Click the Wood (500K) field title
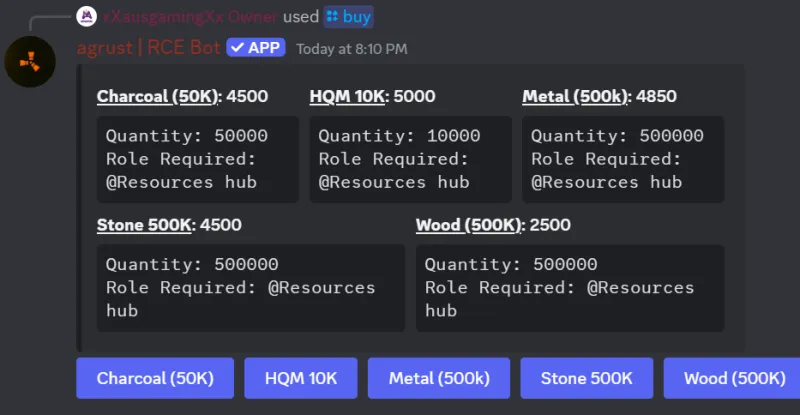Image resolution: width=800 pixels, height=415 pixels. 468,225
